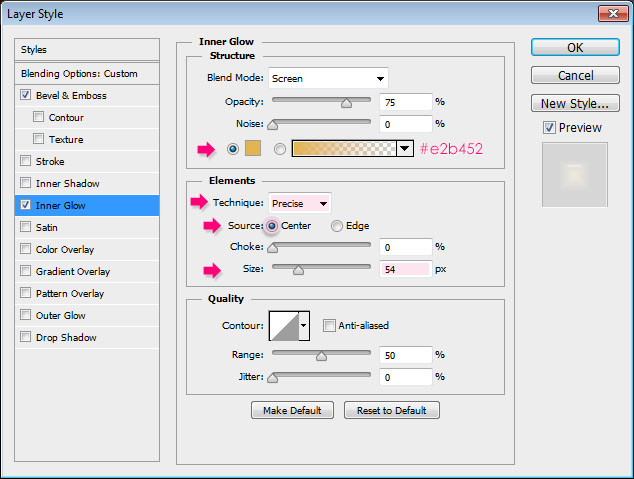
Task: Open the Blend Mode dropdown
Action: point(328,78)
